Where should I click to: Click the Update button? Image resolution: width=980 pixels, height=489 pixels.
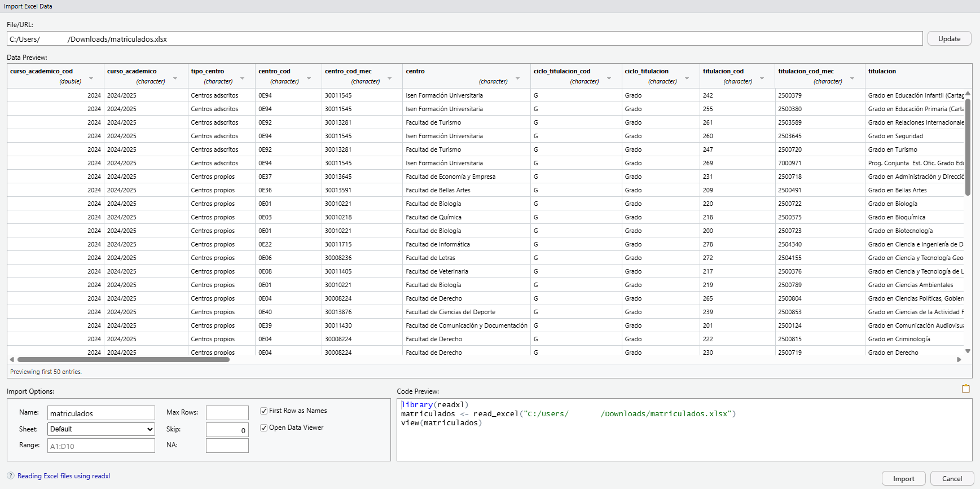click(949, 39)
